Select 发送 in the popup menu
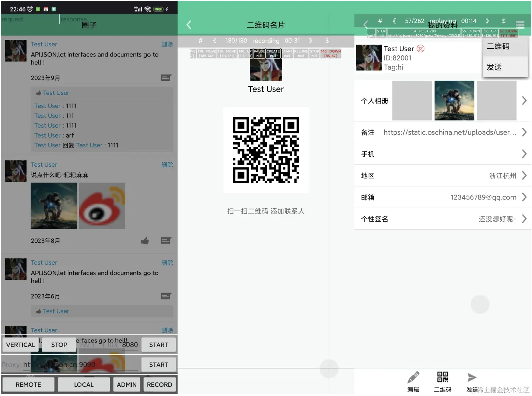The height and width of the screenshot is (396, 532). click(x=505, y=67)
